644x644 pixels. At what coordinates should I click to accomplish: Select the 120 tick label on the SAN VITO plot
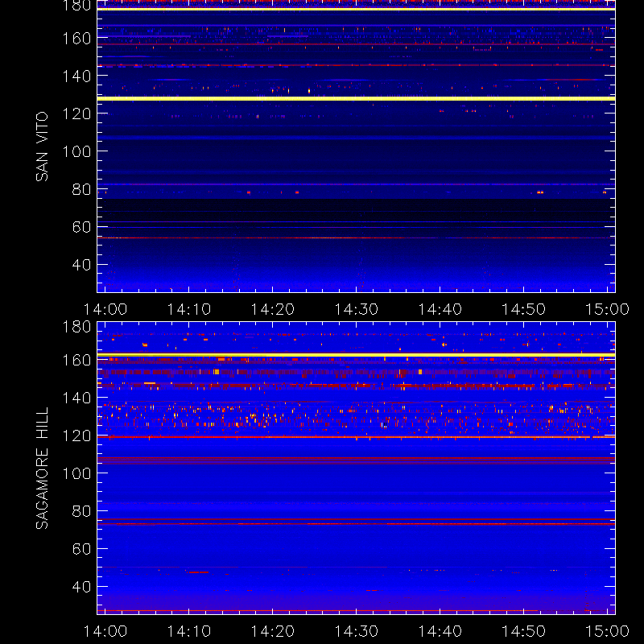(76, 114)
